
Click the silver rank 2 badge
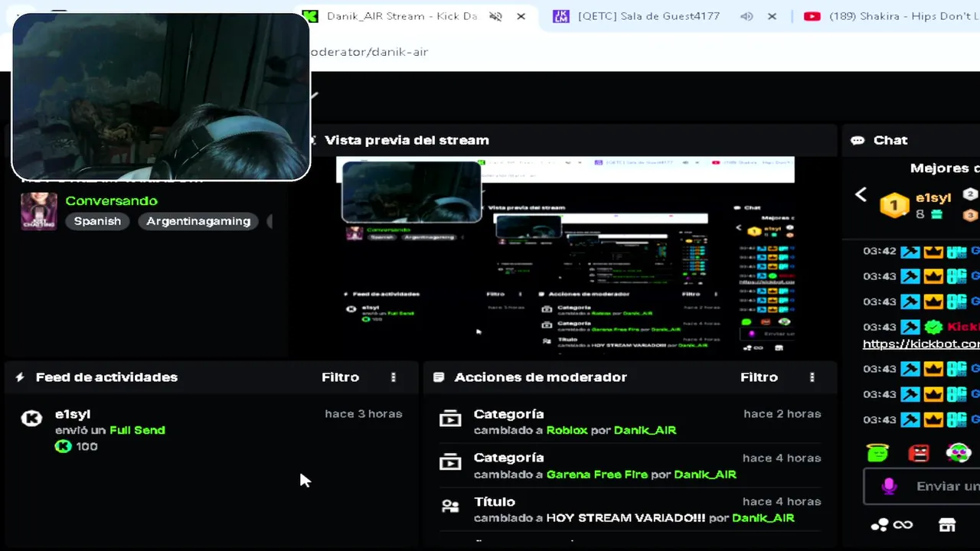point(970,194)
